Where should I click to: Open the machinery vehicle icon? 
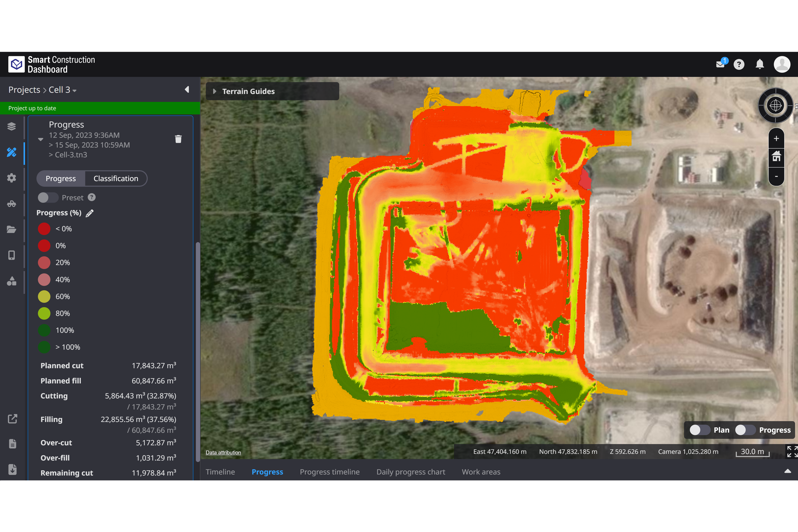coord(11,204)
